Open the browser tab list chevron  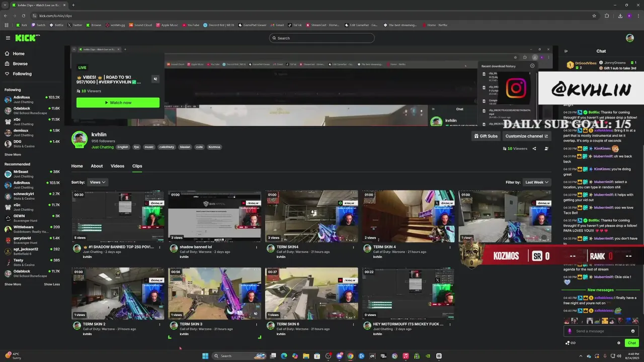[x=6, y=5]
